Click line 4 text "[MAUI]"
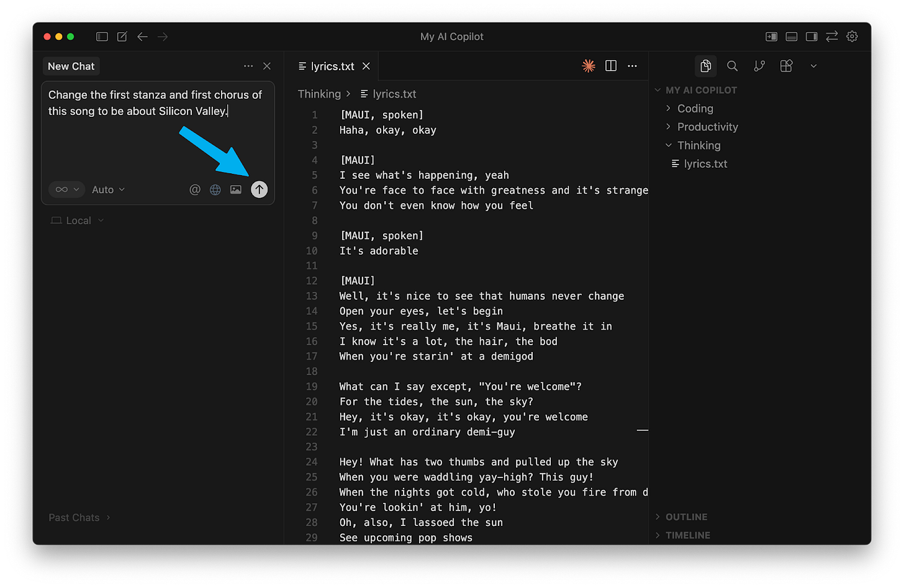Image resolution: width=904 pixels, height=588 pixels. (x=358, y=160)
